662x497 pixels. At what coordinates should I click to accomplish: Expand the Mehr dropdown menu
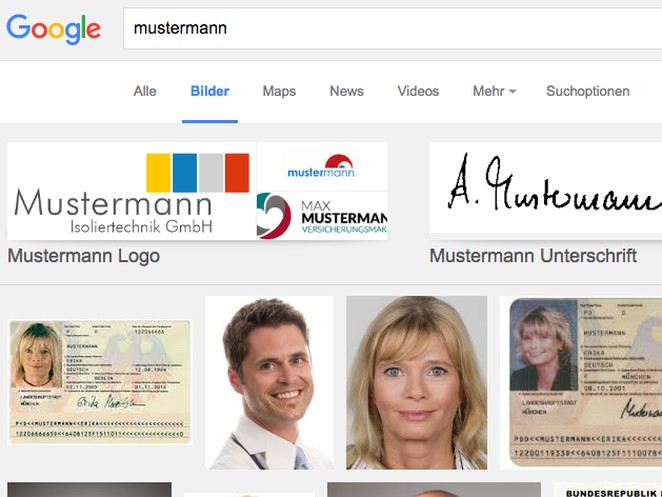pos(494,91)
